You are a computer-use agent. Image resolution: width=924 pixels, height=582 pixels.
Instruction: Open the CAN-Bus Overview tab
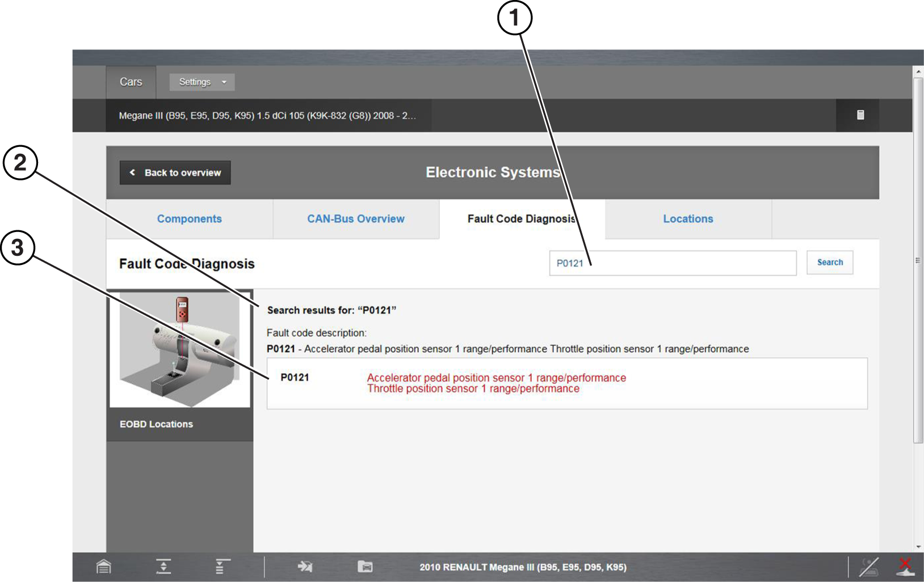click(356, 219)
